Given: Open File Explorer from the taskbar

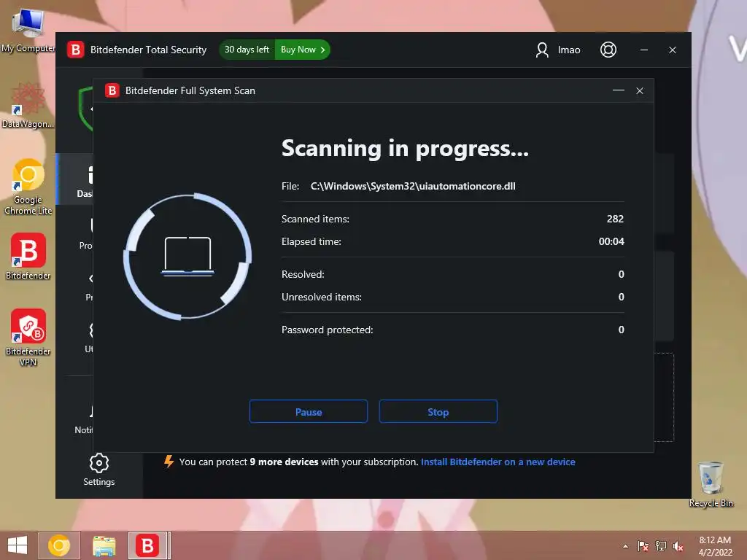Looking at the screenshot, I should [104, 545].
